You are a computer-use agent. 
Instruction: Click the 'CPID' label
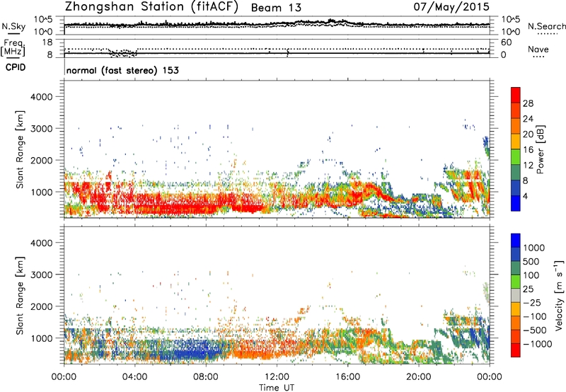[x=16, y=67]
